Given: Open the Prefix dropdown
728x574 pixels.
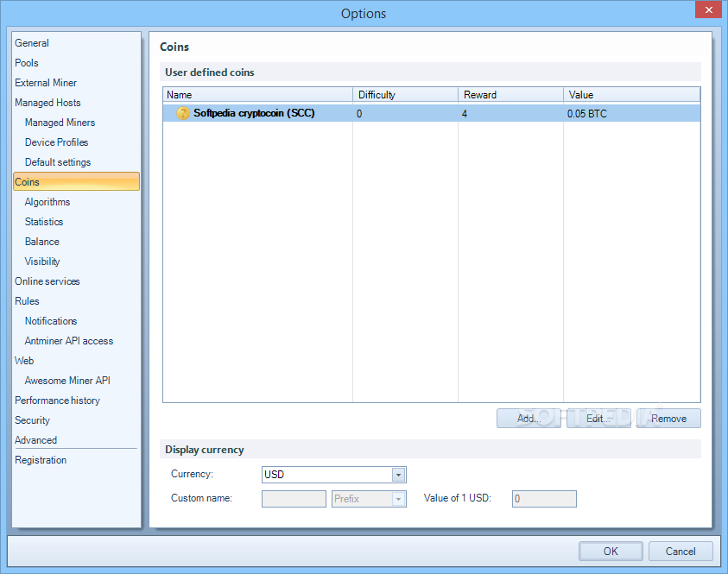Looking at the screenshot, I should click(369, 499).
